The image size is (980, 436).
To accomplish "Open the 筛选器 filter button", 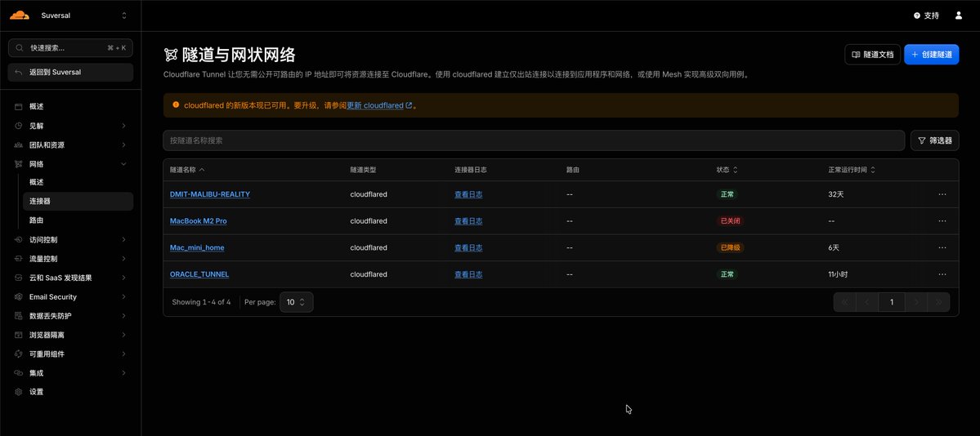I will coord(934,140).
